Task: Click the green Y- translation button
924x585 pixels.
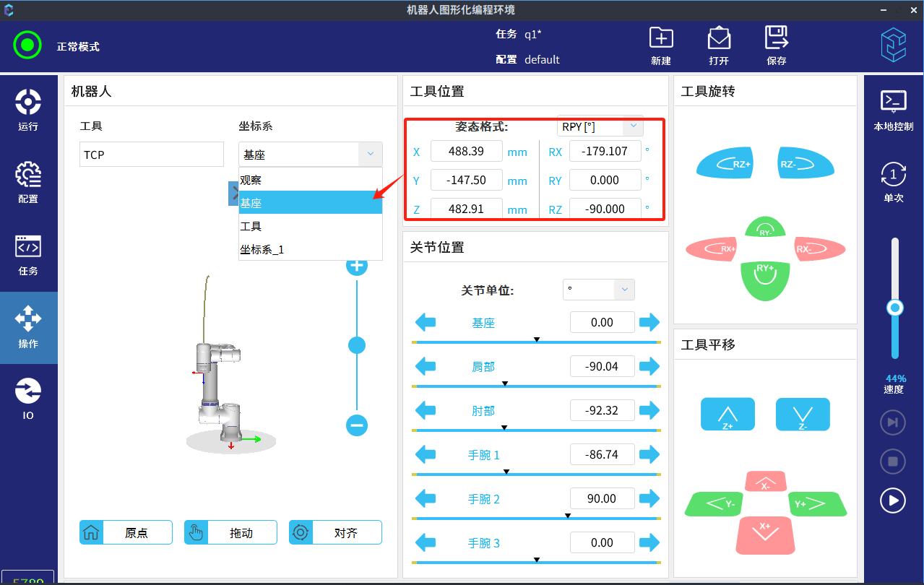Action: (713, 504)
